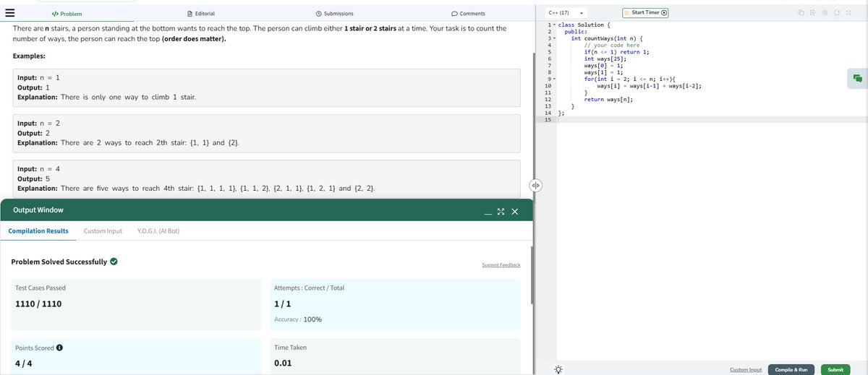Collapse the countWays function fold arrow
The image size is (868, 375).
[555, 38]
